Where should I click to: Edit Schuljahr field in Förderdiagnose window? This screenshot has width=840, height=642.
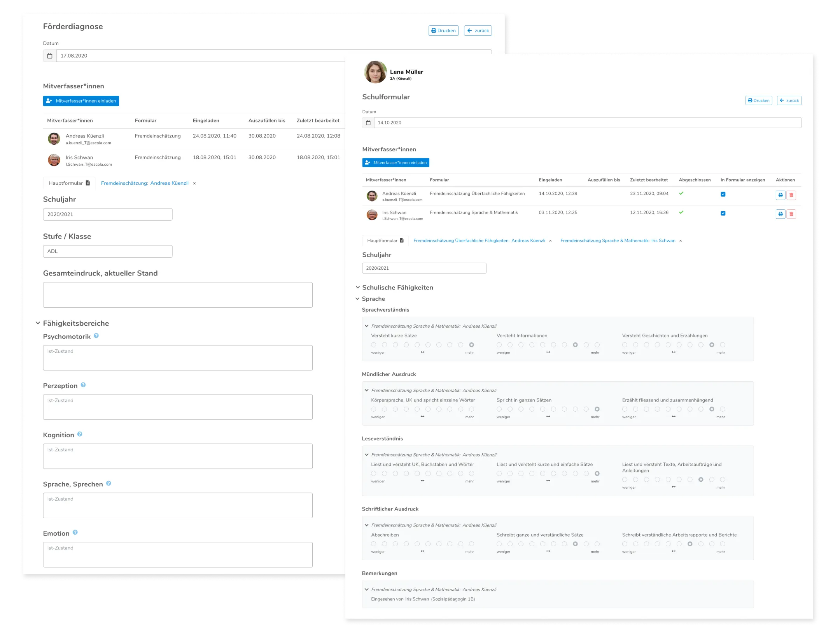pyautogui.click(x=108, y=214)
